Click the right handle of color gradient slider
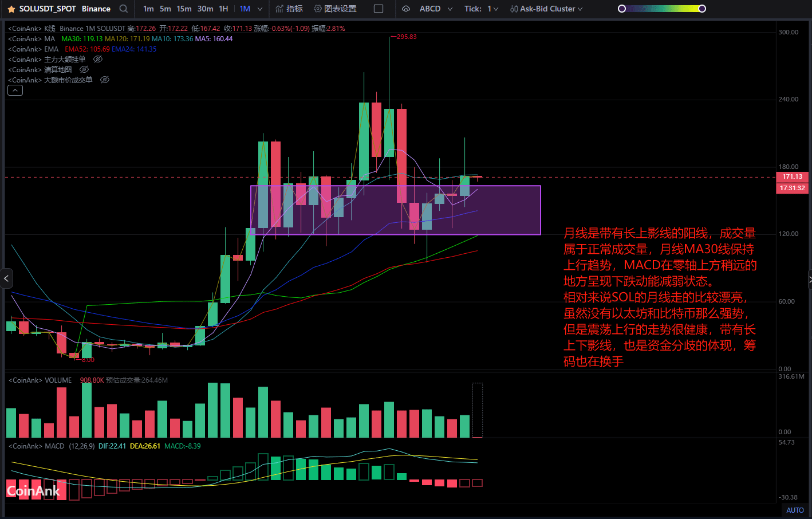812x519 pixels. pyautogui.click(x=702, y=9)
